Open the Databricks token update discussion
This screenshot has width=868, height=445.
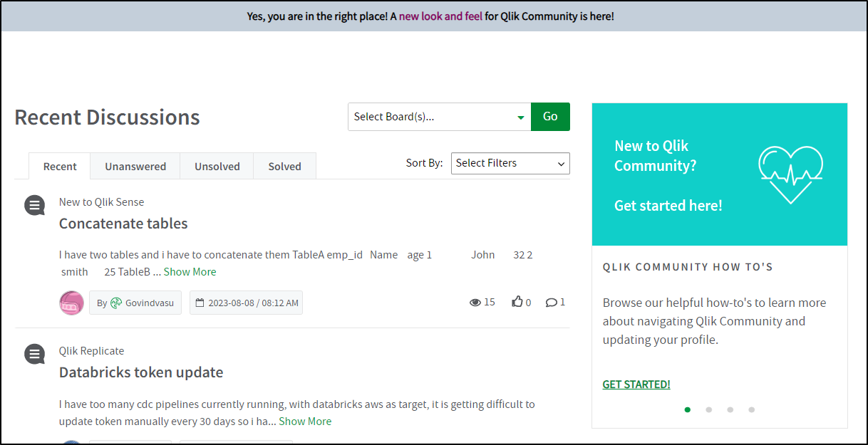click(141, 372)
